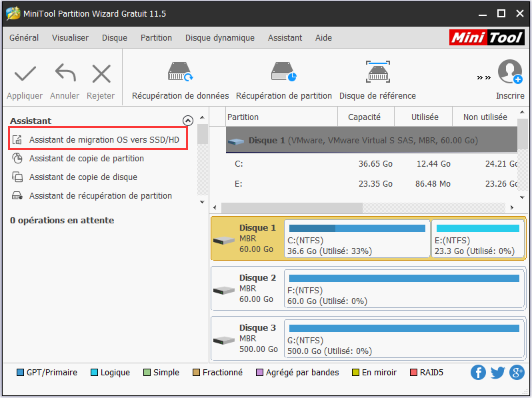This screenshot has width=532, height=398.
Task: Click the Disque 1 header row disk icon
Action: point(236,141)
